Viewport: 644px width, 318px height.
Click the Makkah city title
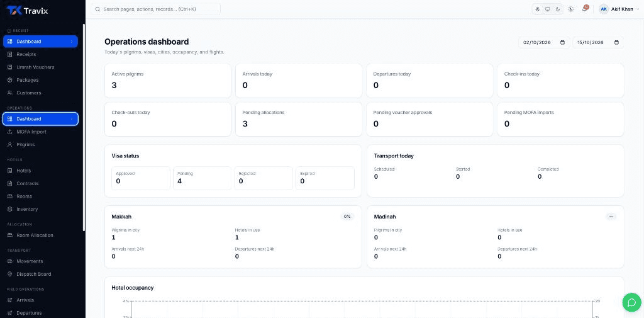pyautogui.click(x=121, y=217)
